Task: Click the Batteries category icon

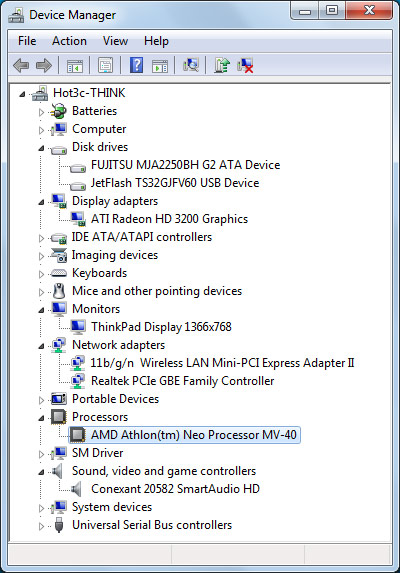Action: point(58,111)
